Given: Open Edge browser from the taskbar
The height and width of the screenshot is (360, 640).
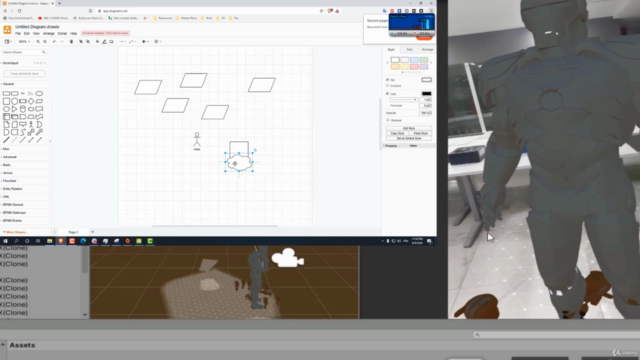Looking at the screenshot, I should point(83,241).
